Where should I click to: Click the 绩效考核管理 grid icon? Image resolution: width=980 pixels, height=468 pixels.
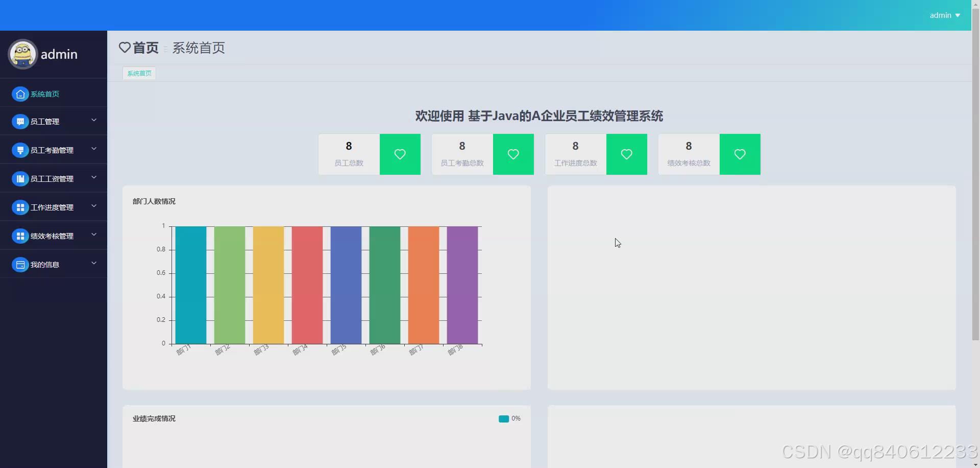tap(20, 235)
